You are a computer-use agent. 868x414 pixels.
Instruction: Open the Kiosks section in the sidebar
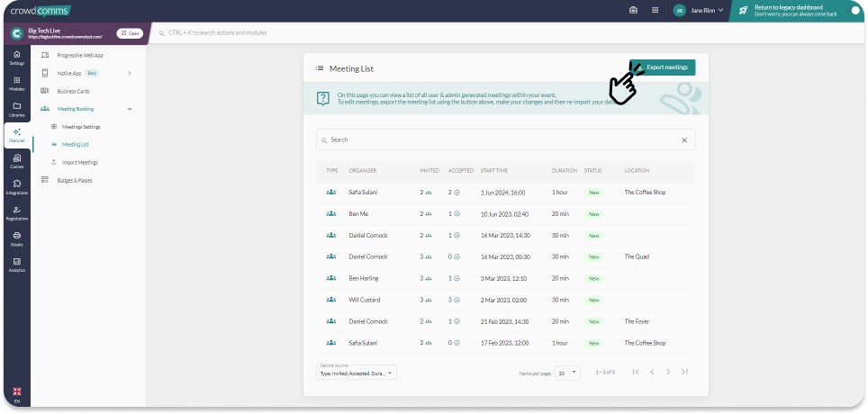[16, 238]
